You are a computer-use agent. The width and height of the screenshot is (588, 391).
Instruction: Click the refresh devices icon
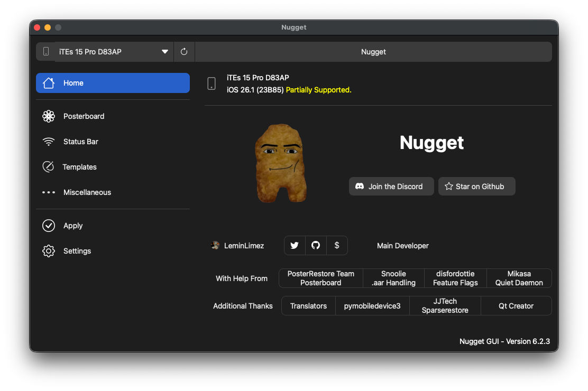(x=184, y=52)
